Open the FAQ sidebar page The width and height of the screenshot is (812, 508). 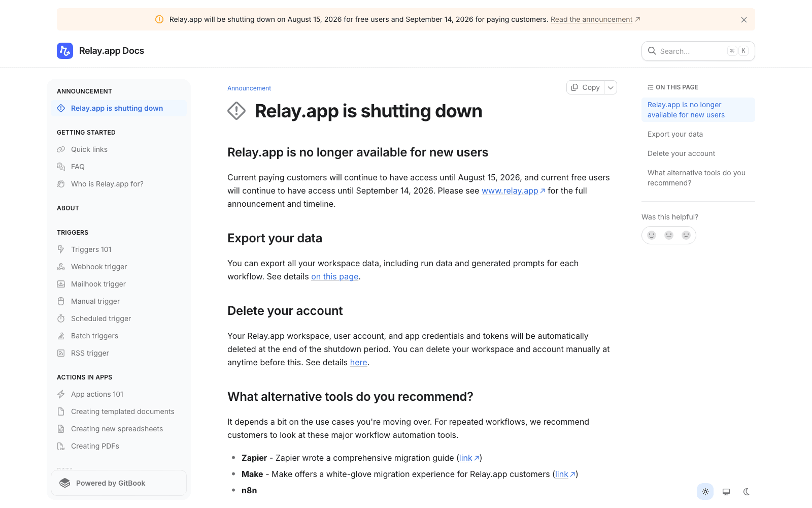[x=119, y=167]
